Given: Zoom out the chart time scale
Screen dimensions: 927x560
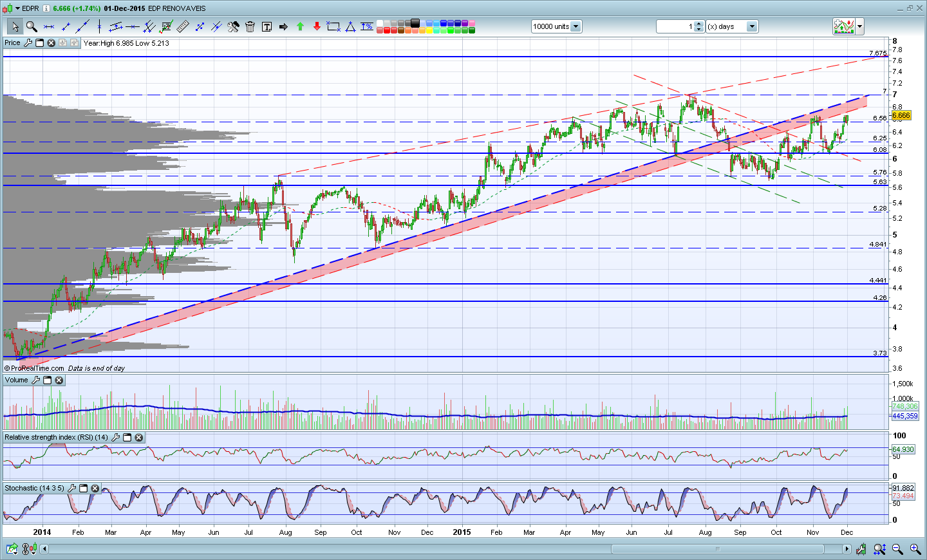Looking at the screenshot, I should (897, 549).
